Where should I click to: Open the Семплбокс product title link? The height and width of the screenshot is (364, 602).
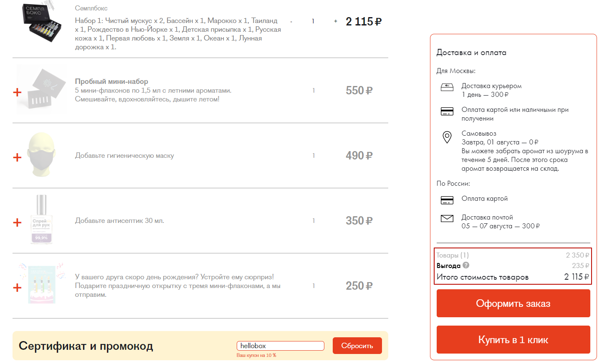[x=91, y=8]
